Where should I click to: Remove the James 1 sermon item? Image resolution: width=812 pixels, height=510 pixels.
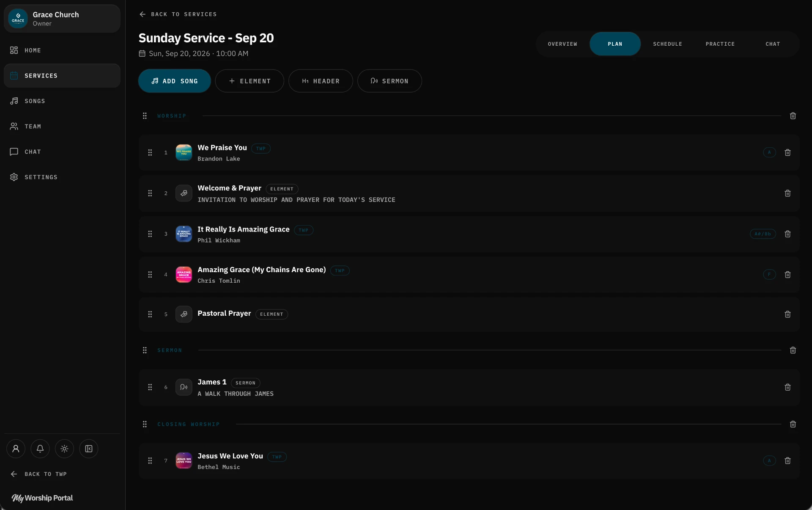[x=787, y=387]
